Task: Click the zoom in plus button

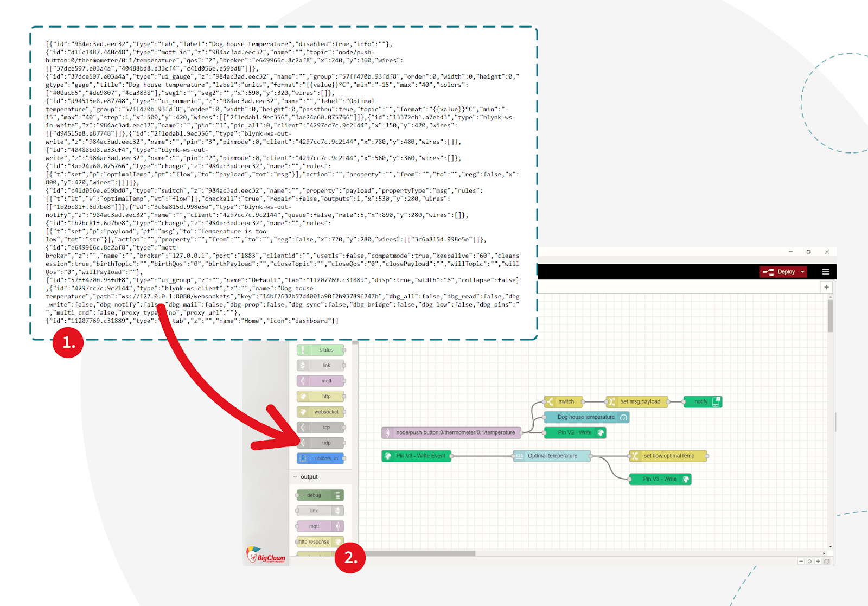Action: click(818, 562)
